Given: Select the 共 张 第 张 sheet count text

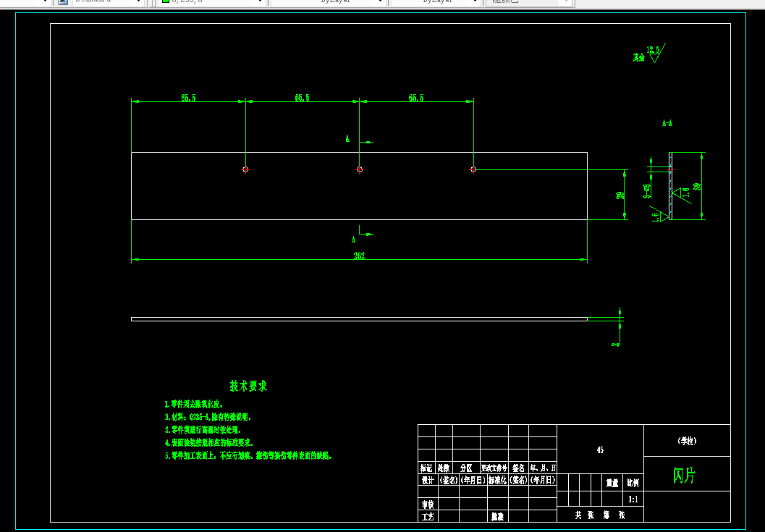Looking at the screenshot, I should tap(600, 515).
